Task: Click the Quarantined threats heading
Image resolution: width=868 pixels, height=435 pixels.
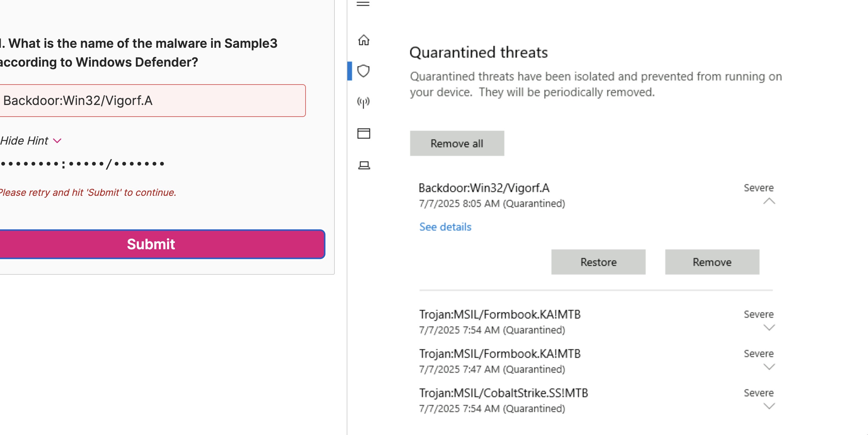Action: tap(478, 52)
